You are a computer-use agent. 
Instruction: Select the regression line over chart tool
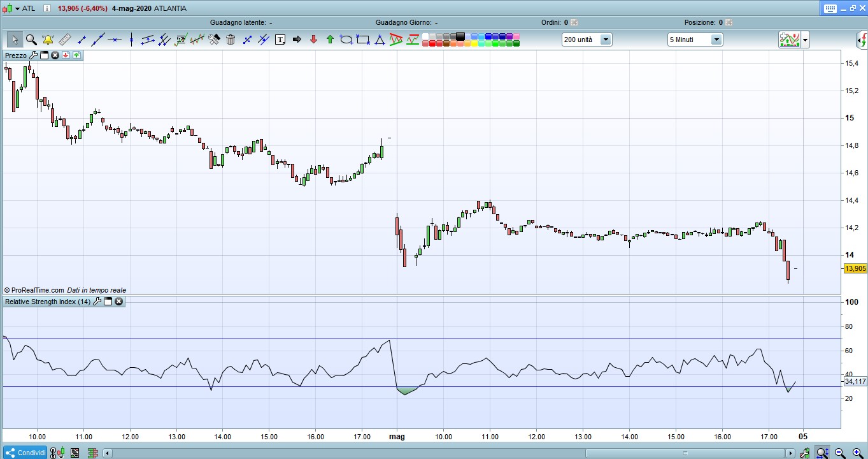[197, 40]
